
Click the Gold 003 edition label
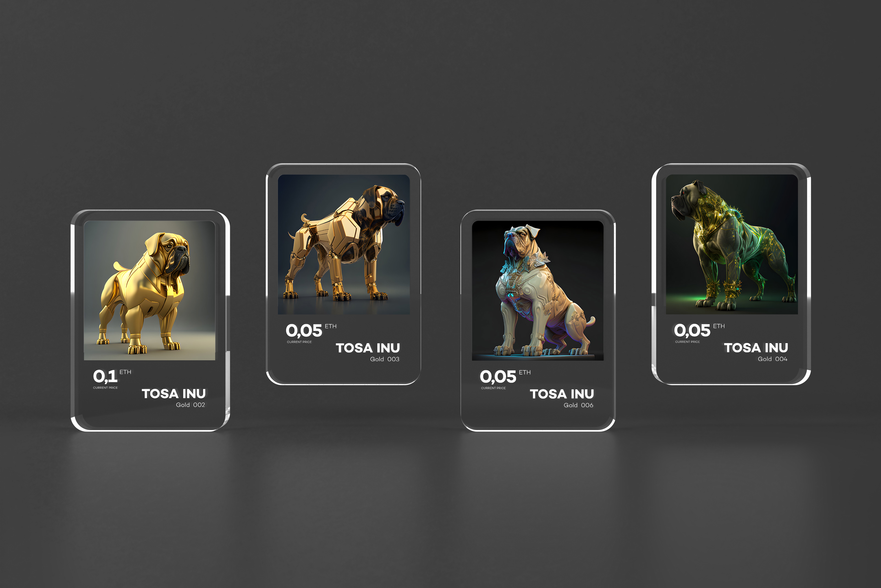385,359
